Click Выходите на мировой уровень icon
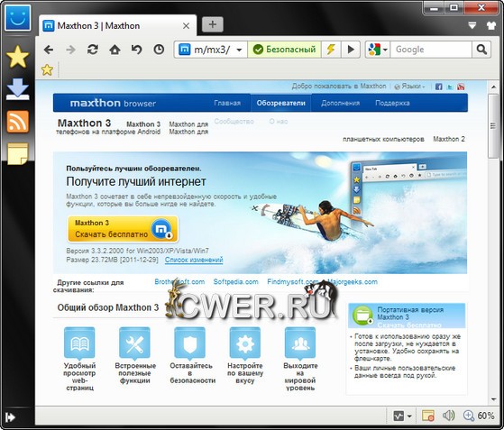The height and width of the screenshot is (430, 504). pos(300,343)
